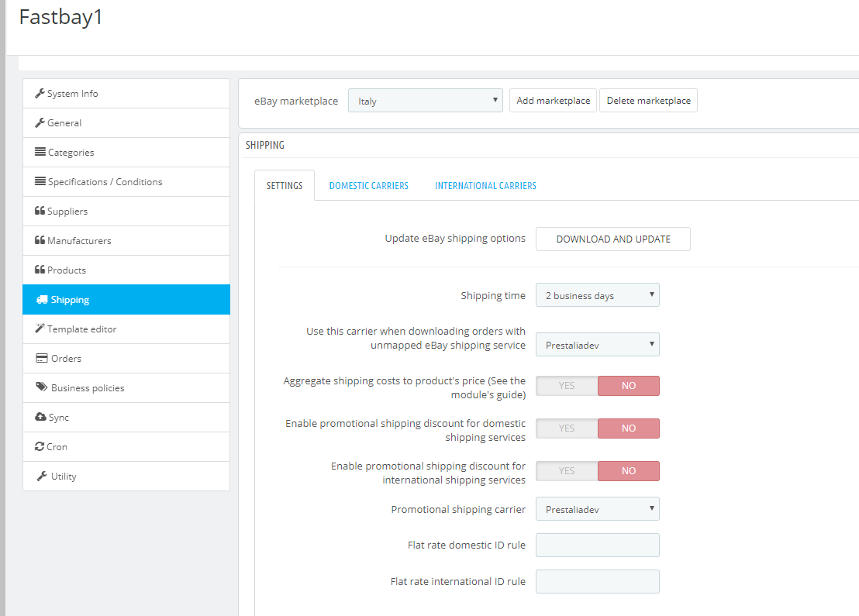Click the list icon beside Specifications / Conditions
This screenshot has width=859, height=616.
[x=40, y=181]
